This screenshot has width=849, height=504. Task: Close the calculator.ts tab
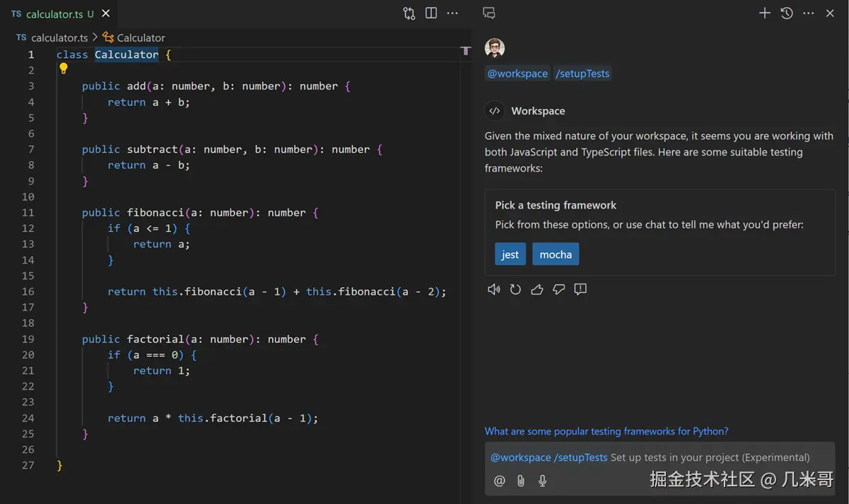pos(106,13)
